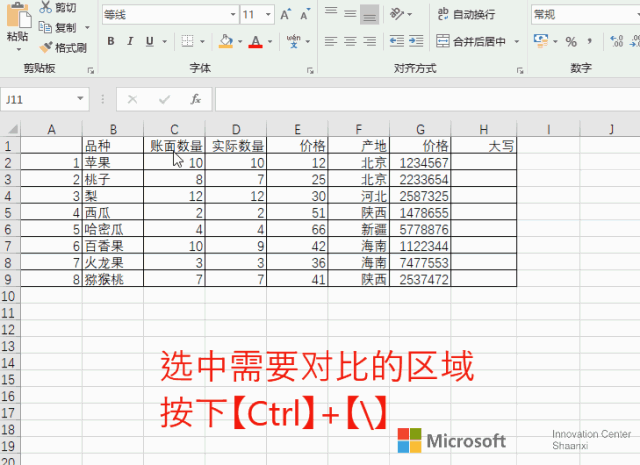Toggle bold formatting
The height and width of the screenshot is (465, 640).
(110, 42)
